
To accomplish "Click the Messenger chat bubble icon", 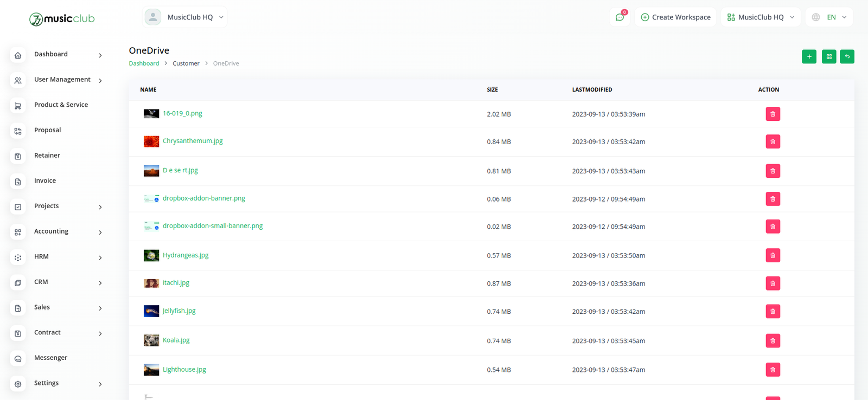I will [18, 359].
